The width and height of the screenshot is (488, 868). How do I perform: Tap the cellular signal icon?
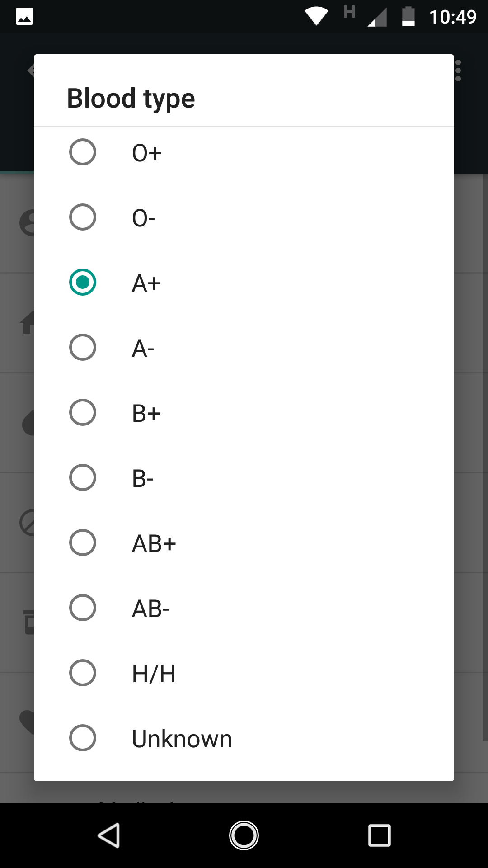[x=377, y=18]
